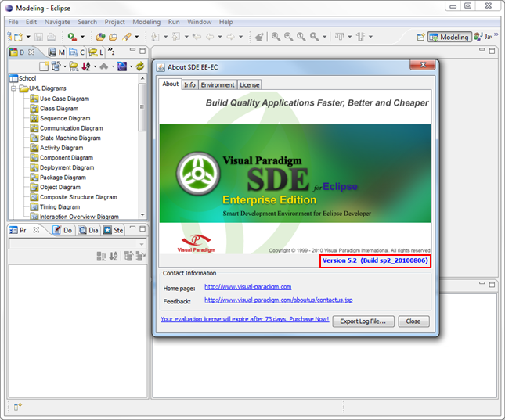Viewport: 505px width, 420px height.
Task: Click the Save disk icon
Action: [x=38, y=37]
